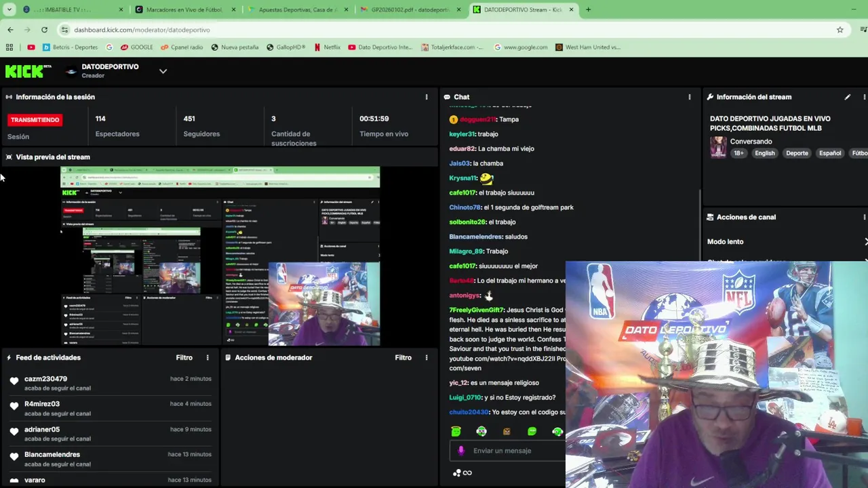Open the Dato Deportivo Inte... bookmark
The width and height of the screenshot is (868, 488).
click(x=380, y=47)
